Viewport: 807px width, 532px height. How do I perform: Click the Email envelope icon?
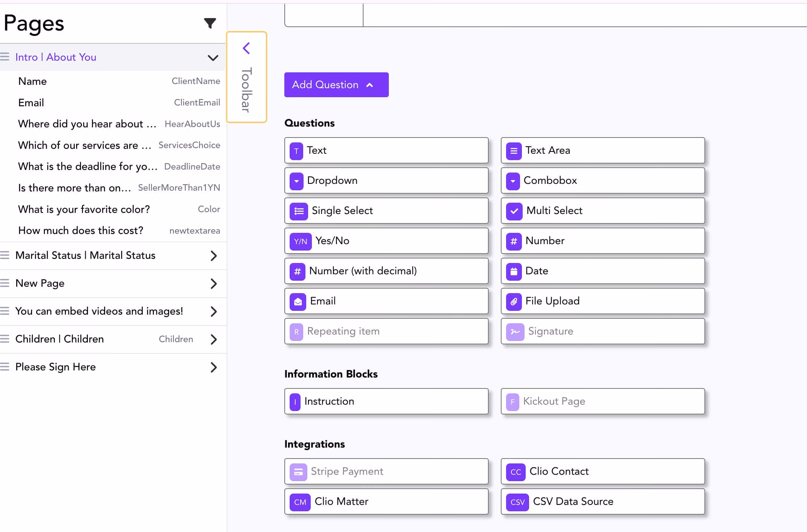[x=298, y=302]
